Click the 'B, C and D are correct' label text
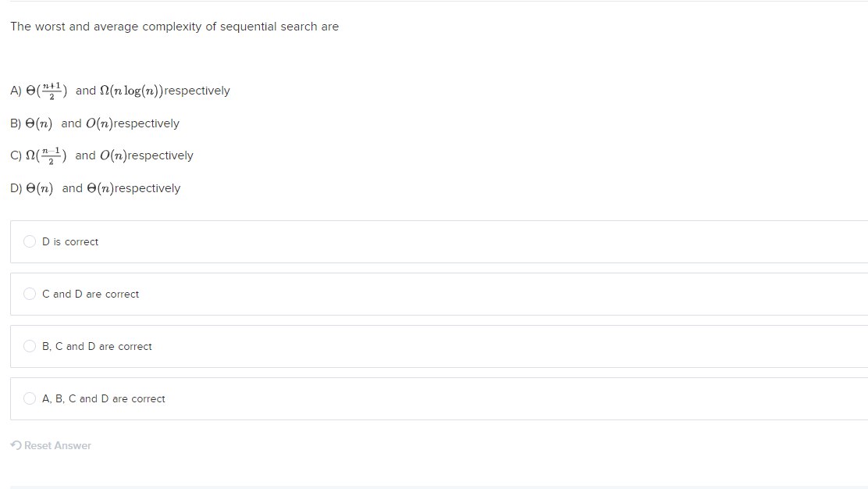The image size is (868, 489). pyautogui.click(x=97, y=347)
